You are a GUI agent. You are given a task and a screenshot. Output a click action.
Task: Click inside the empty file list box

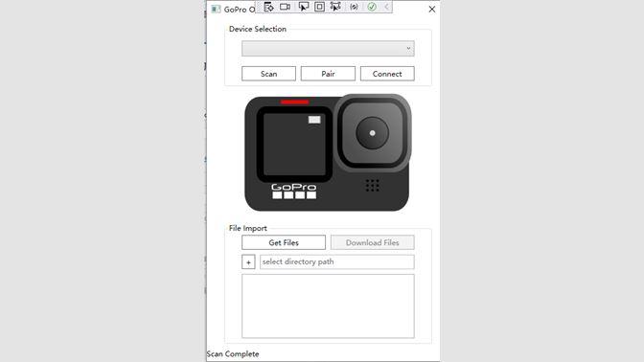[328, 306]
